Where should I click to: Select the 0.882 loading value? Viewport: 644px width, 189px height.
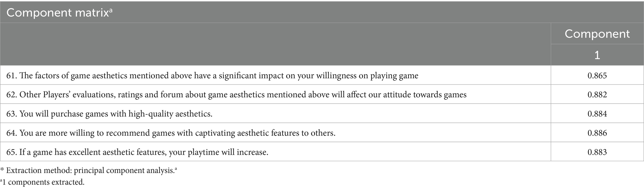pyautogui.click(x=597, y=94)
